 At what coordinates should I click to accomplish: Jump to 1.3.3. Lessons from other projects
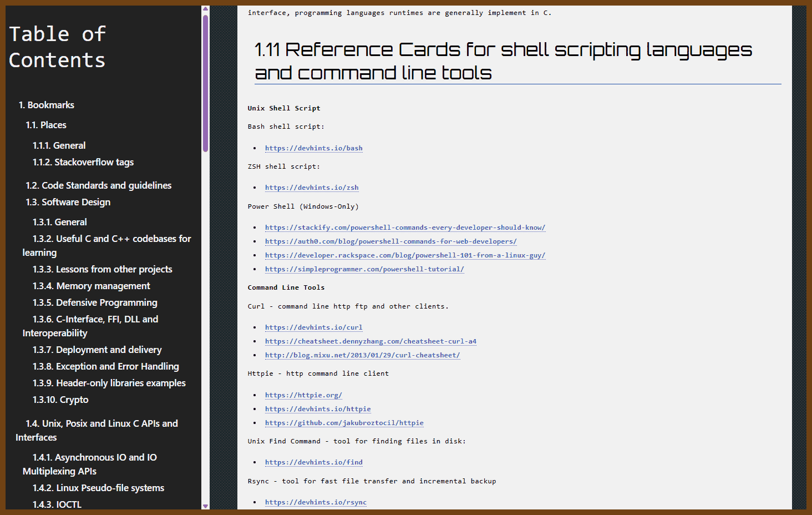coord(103,269)
